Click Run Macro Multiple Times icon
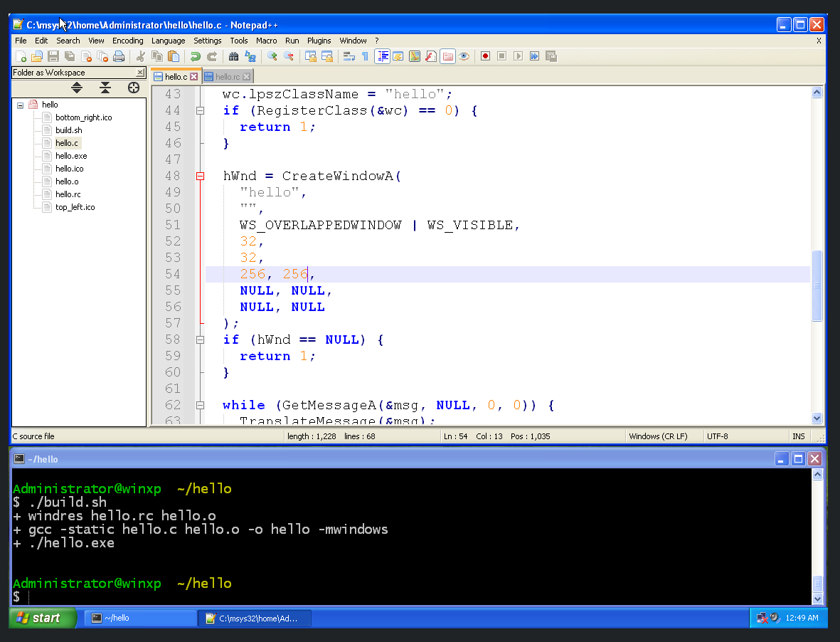The width and height of the screenshot is (840, 642). 535,56
